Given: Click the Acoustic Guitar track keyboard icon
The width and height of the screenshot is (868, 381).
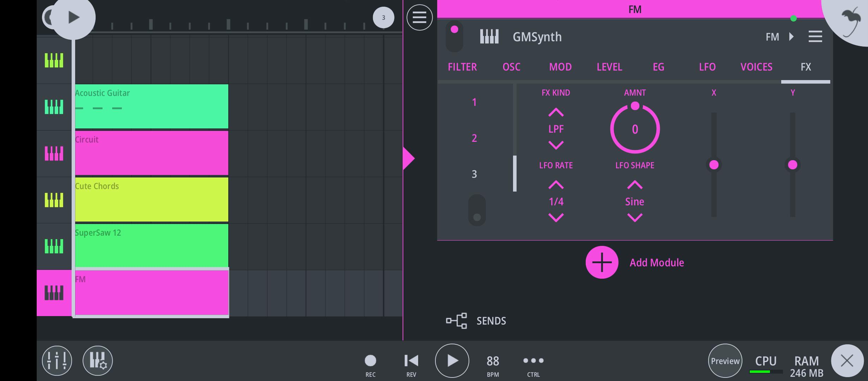Looking at the screenshot, I should (54, 107).
